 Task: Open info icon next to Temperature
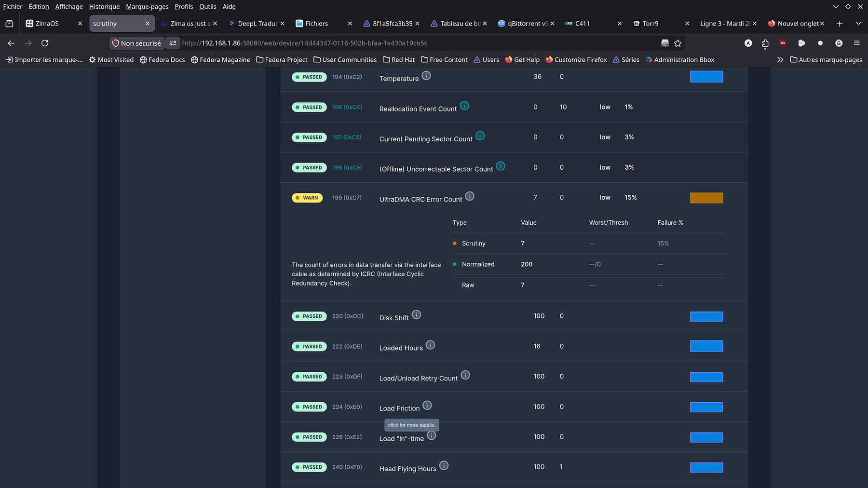426,75
